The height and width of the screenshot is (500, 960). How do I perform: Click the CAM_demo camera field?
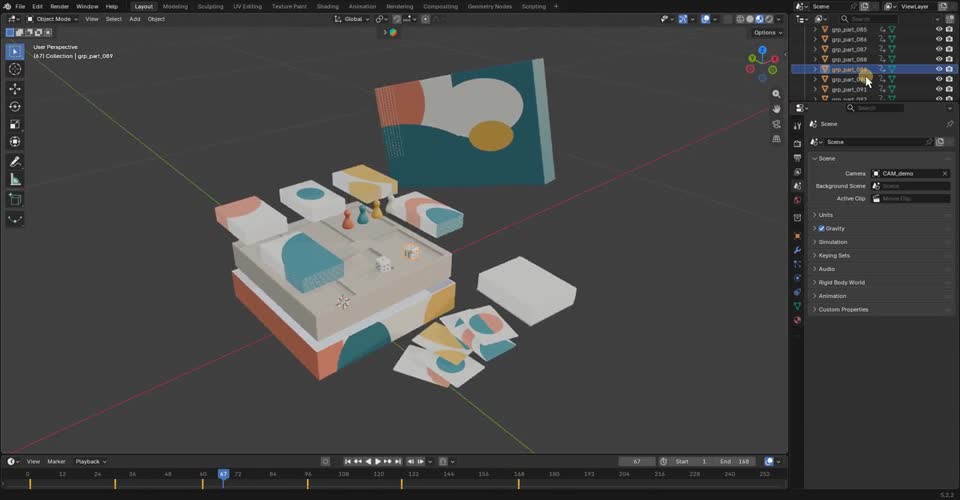coord(910,173)
